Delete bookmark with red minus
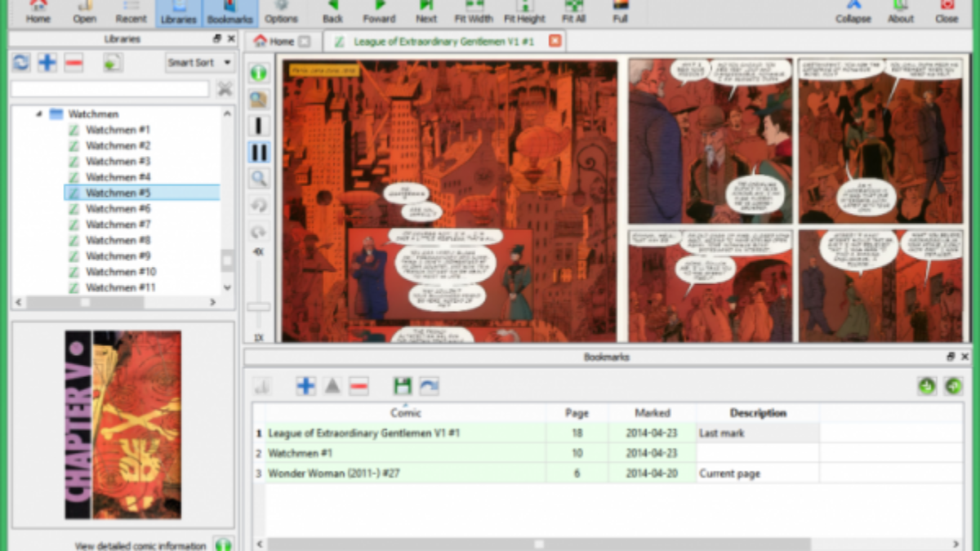Screen dimensions: 980x551 [x=359, y=386]
